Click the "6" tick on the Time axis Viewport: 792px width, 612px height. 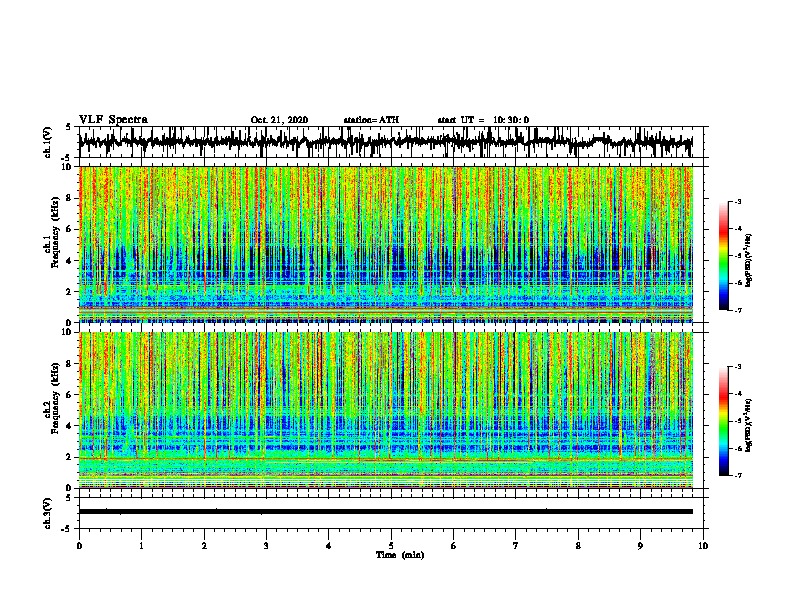(454, 546)
